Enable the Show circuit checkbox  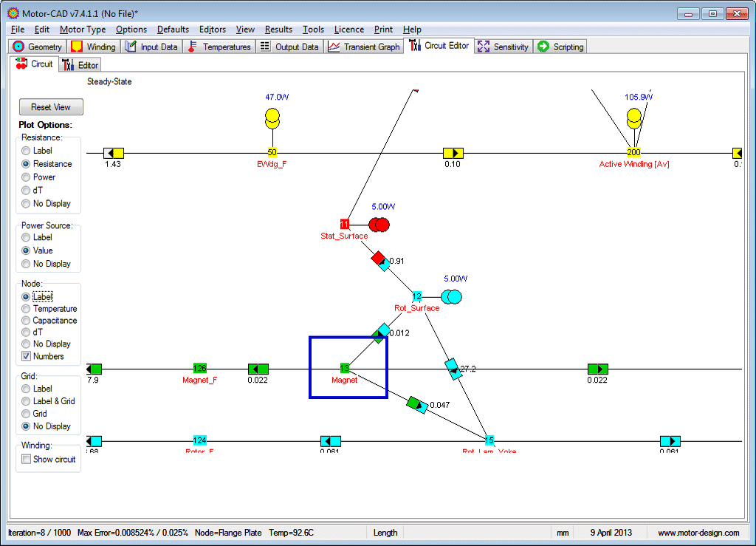(27, 459)
